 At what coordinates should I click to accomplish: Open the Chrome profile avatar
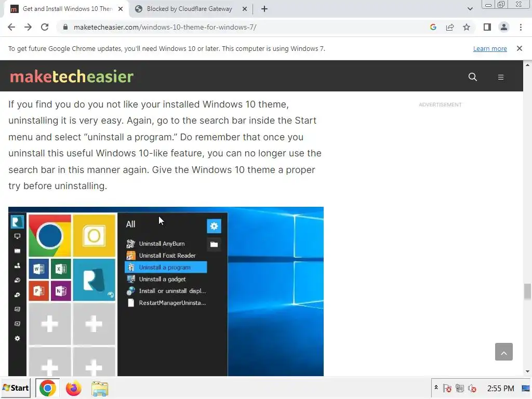pos(504,27)
